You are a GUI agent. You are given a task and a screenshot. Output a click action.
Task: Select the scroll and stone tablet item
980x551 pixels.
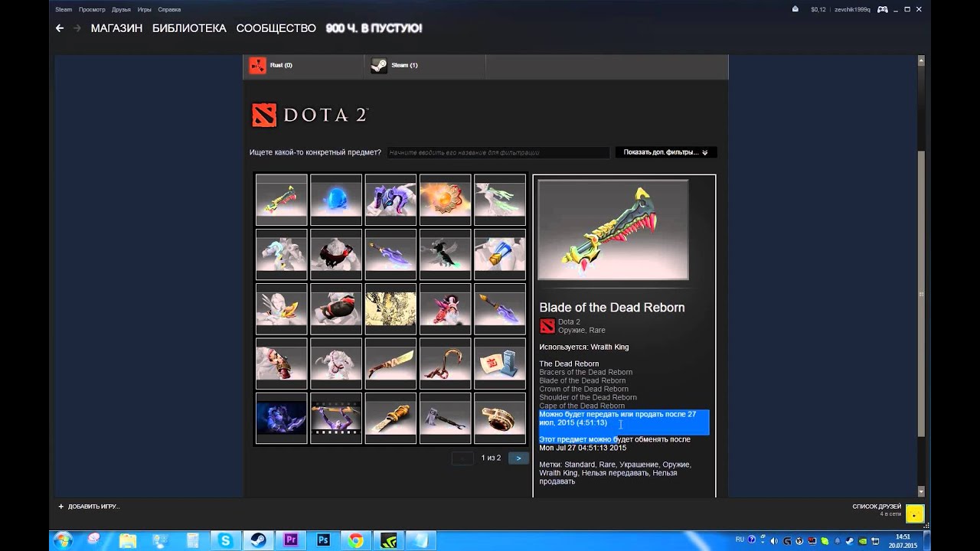click(500, 364)
